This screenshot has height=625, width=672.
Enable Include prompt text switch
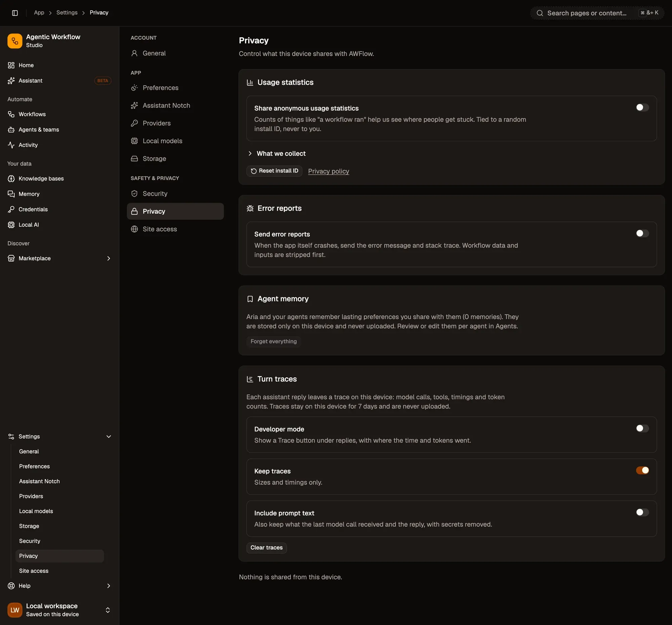(642, 512)
